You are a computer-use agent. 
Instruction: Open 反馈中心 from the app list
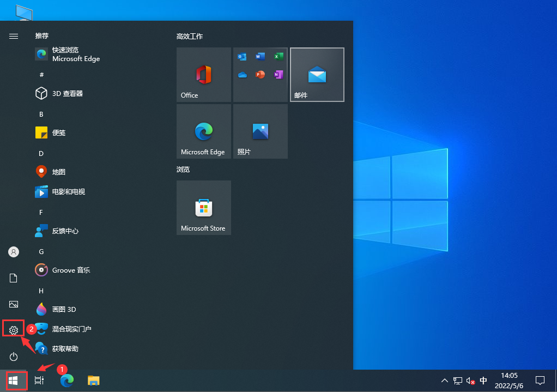point(65,231)
